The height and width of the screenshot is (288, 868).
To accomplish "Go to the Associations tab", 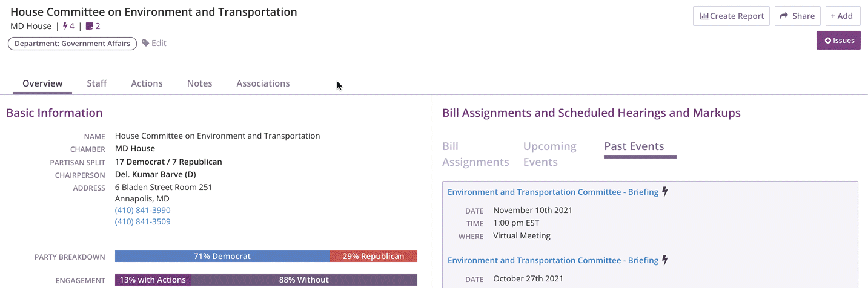I will (x=263, y=83).
